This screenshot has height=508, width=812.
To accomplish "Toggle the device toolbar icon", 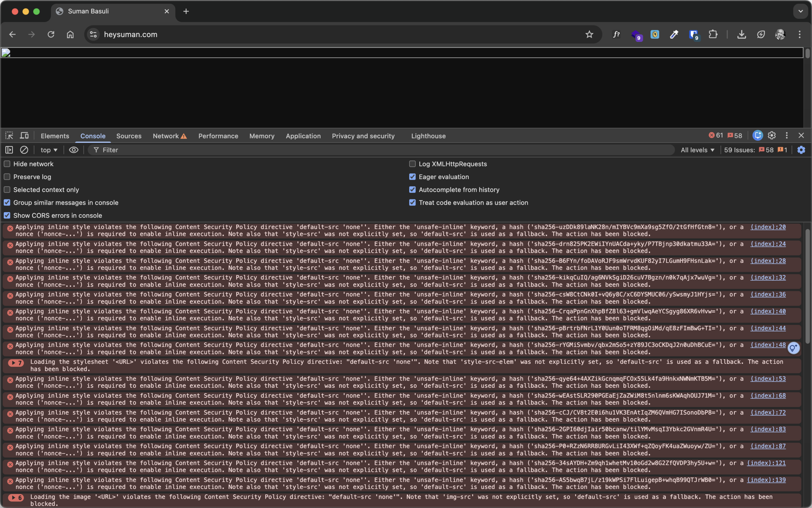I will coord(24,136).
